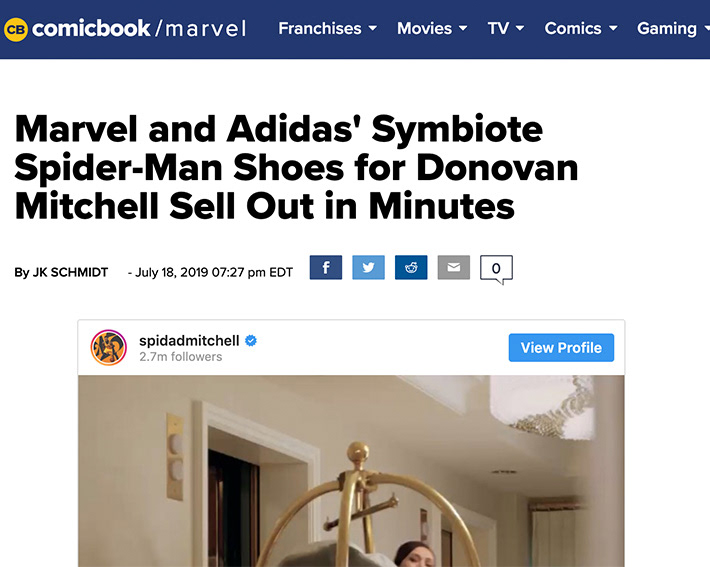Screen dimensions: 710x567
Task: Open spidadmitchell username link
Action: coord(189,341)
